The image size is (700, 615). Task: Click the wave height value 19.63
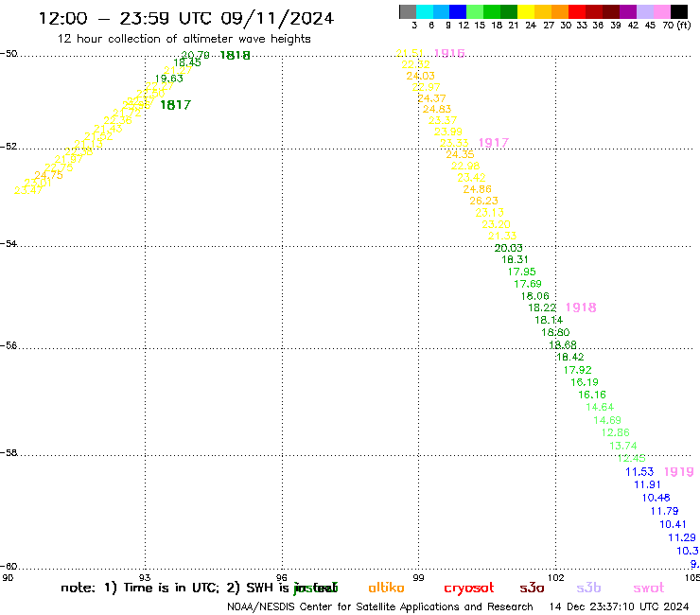pos(168,79)
